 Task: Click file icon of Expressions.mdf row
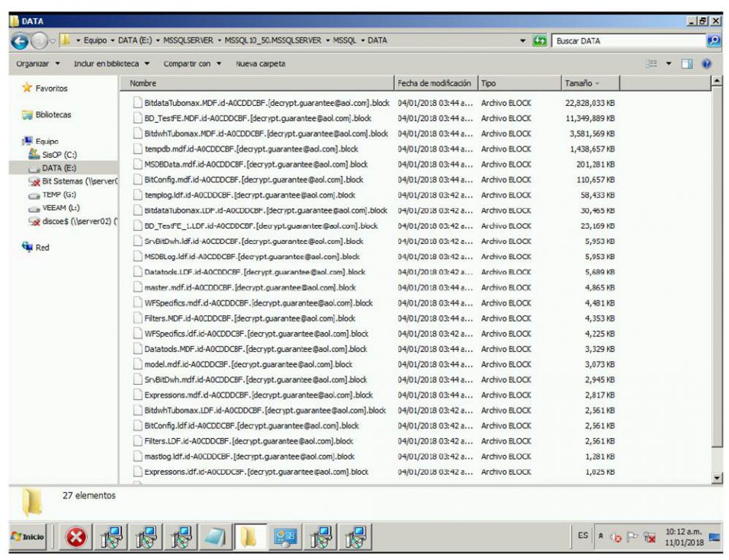[137, 395]
